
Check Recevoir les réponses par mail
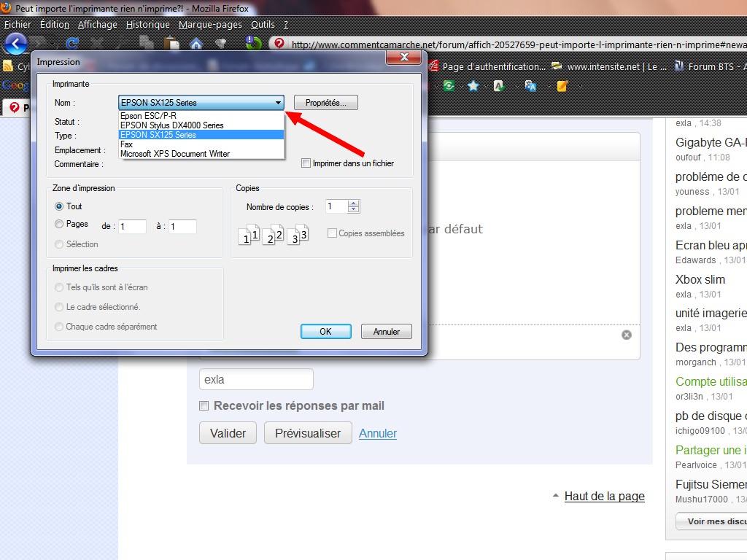click(205, 406)
